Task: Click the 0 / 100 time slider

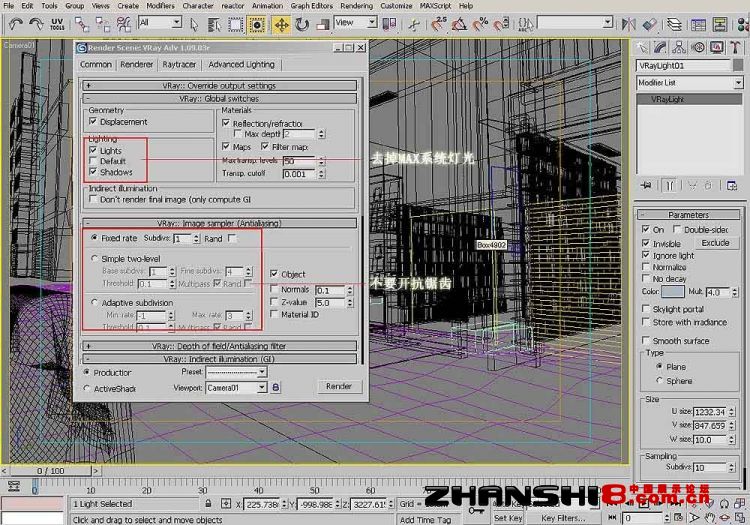Action: click(x=51, y=471)
